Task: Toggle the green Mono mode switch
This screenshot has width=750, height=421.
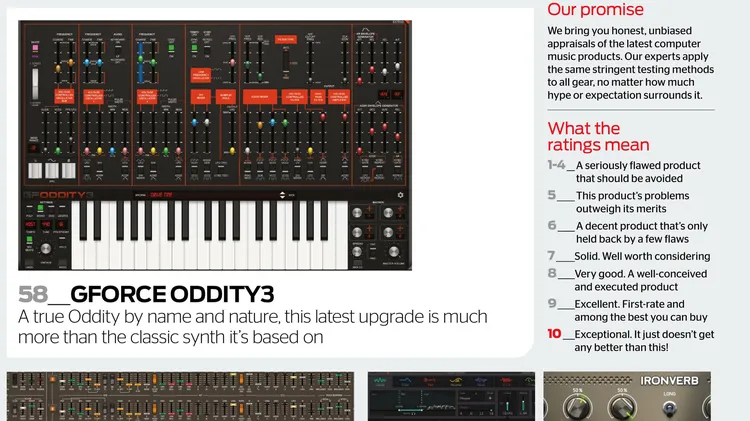Action: 41,209
